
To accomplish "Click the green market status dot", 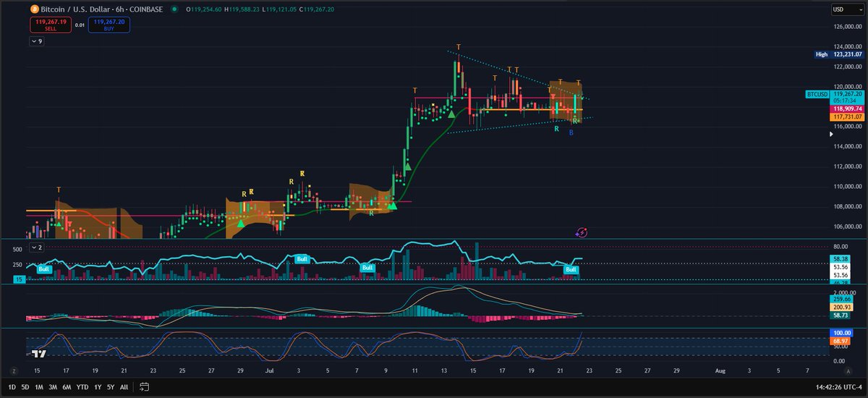I will (x=174, y=9).
